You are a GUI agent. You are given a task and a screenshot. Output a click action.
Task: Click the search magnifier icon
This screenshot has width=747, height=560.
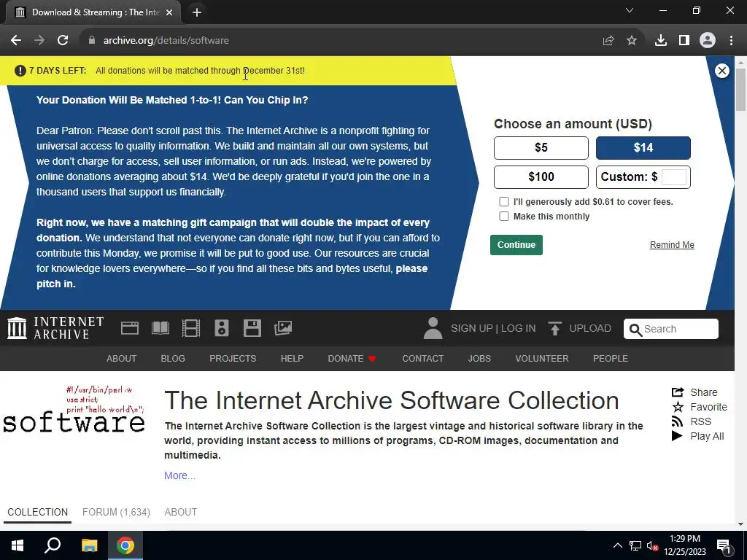point(635,329)
